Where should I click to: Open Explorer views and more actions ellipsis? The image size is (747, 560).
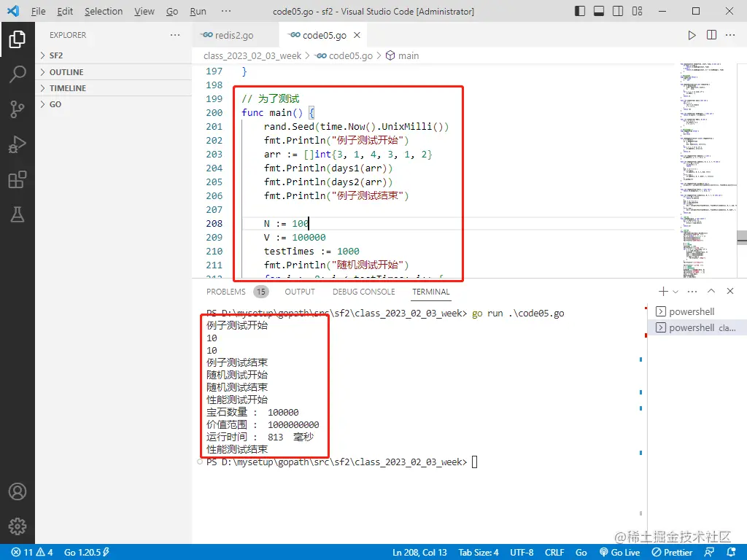tap(175, 35)
